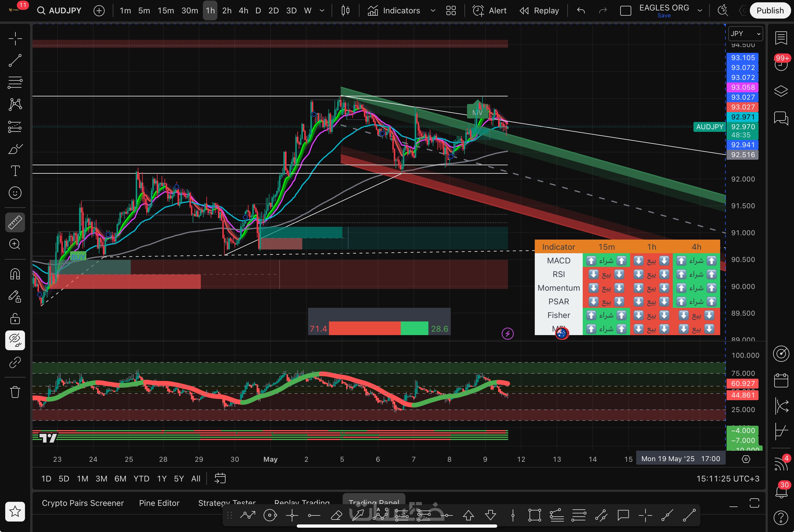Screen dimensions: 794x532
Task: Expand the indicator favorites dropdown arrow
Action: coord(433,10)
